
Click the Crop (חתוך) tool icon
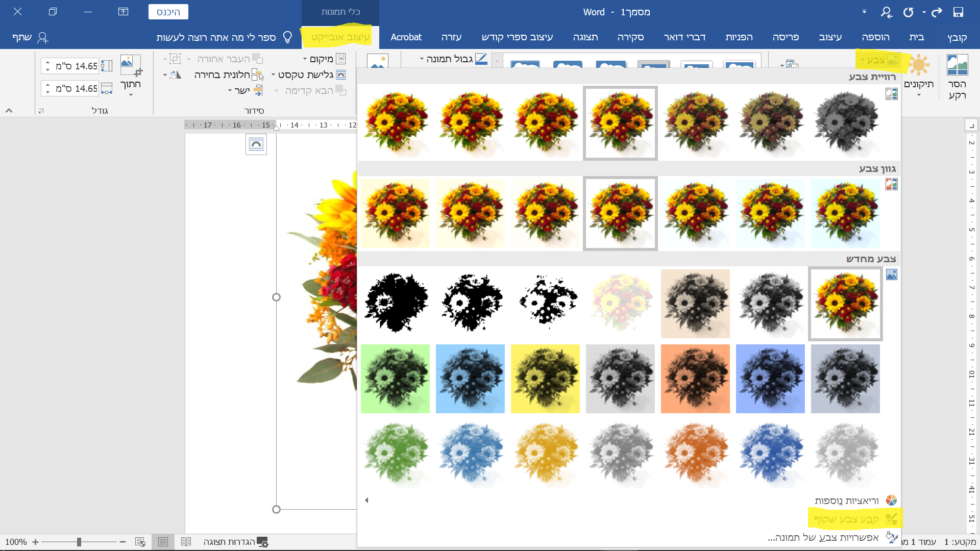pyautogui.click(x=131, y=65)
